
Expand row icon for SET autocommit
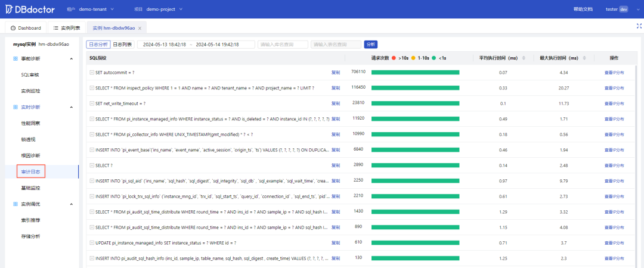click(92, 72)
